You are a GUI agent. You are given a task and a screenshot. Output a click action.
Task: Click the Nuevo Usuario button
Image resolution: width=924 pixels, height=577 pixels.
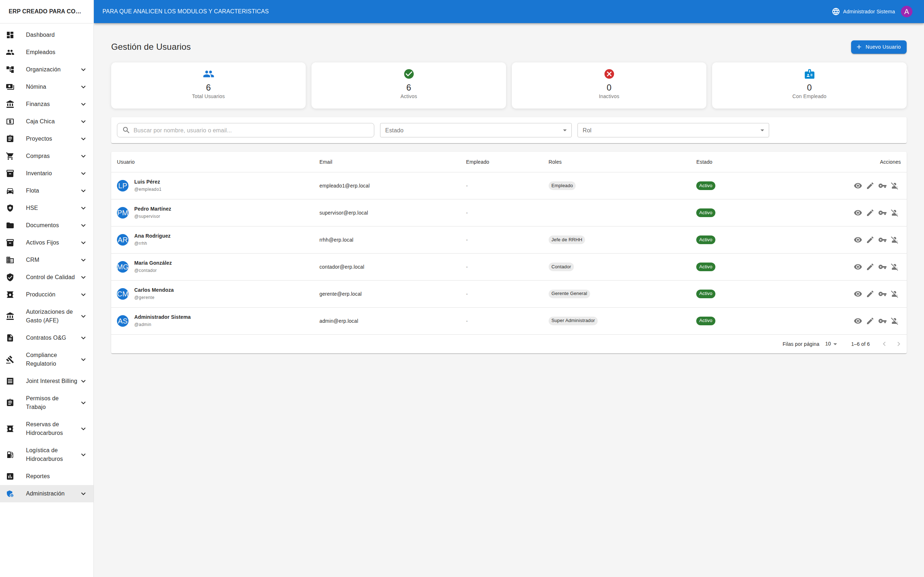click(x=878, y=47)
